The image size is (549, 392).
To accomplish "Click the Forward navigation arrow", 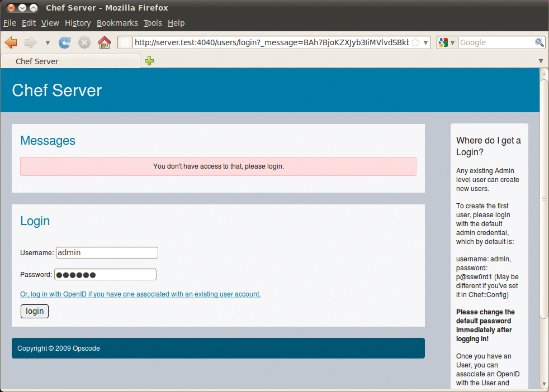I will coord(30,42).
